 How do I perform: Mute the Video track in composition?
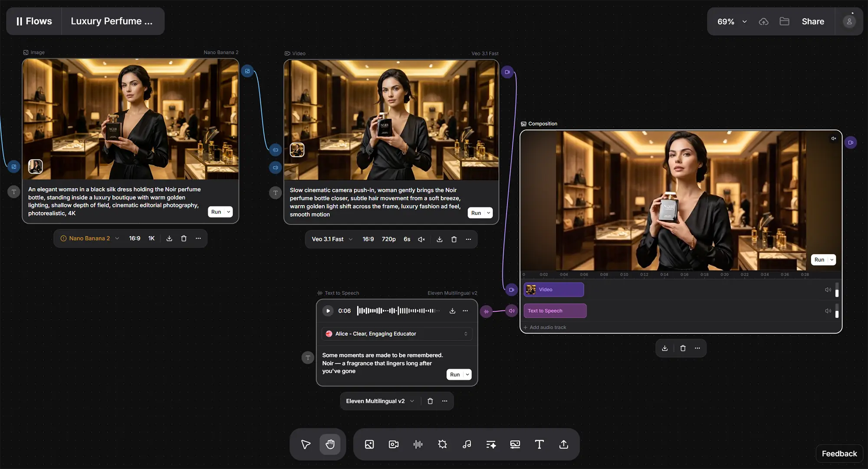click(828, 290)
